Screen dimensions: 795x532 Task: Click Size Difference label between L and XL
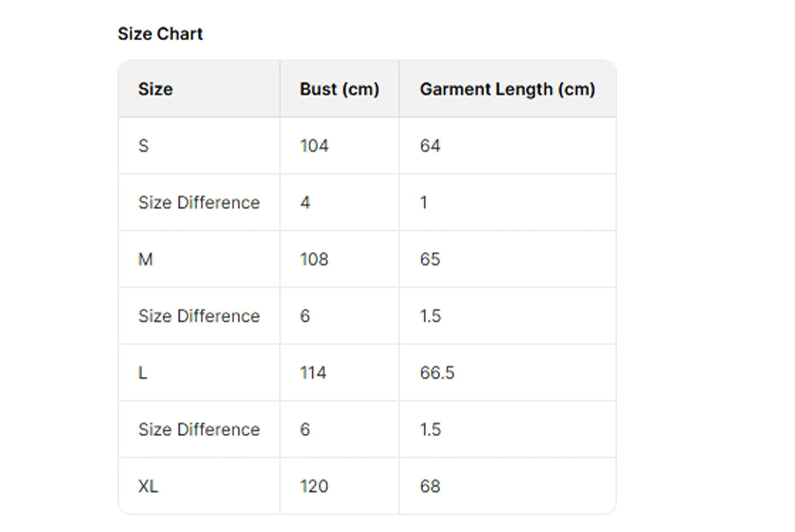[x=199, y=430]
